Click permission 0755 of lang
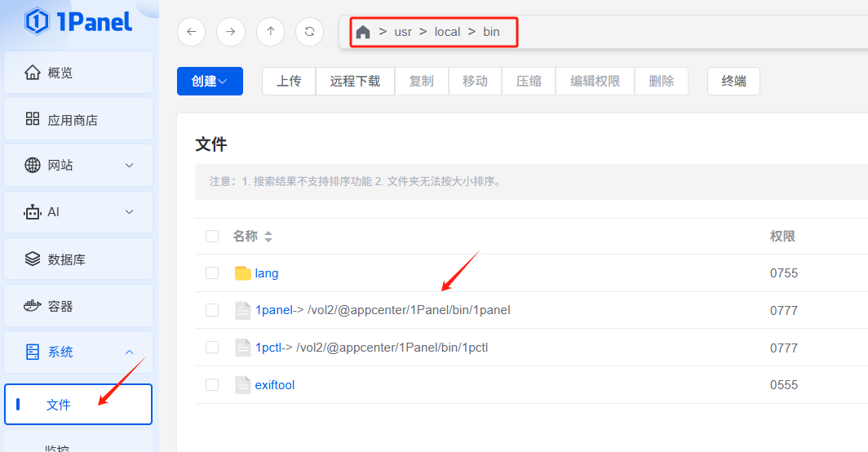The height and width of the screenshot is (452, 868). tap(784, 273)
